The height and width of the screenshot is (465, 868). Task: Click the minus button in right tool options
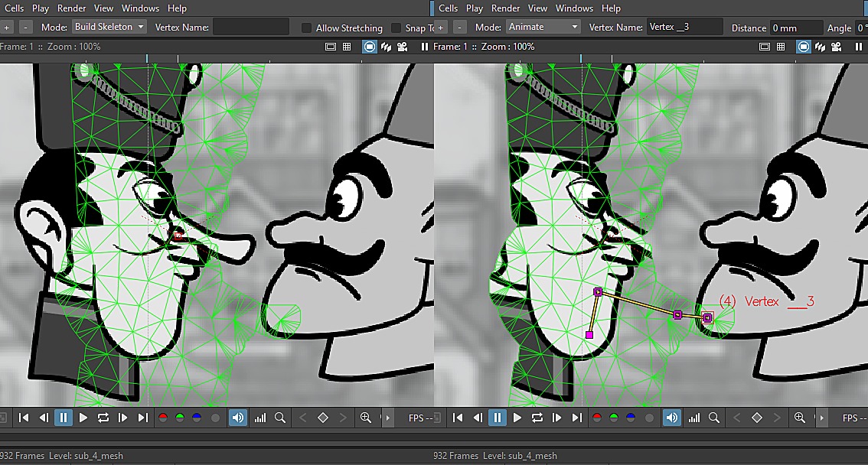click(x=459, y=27)
